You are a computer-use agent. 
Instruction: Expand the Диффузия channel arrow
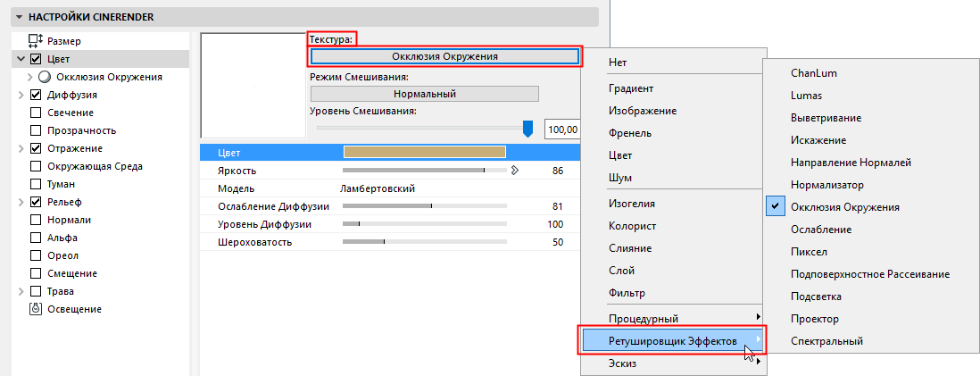pyautogui.click(x=21, y=95)
